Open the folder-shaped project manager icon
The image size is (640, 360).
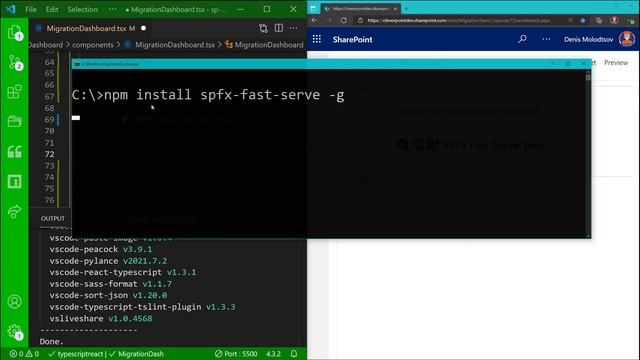[14, 122]
